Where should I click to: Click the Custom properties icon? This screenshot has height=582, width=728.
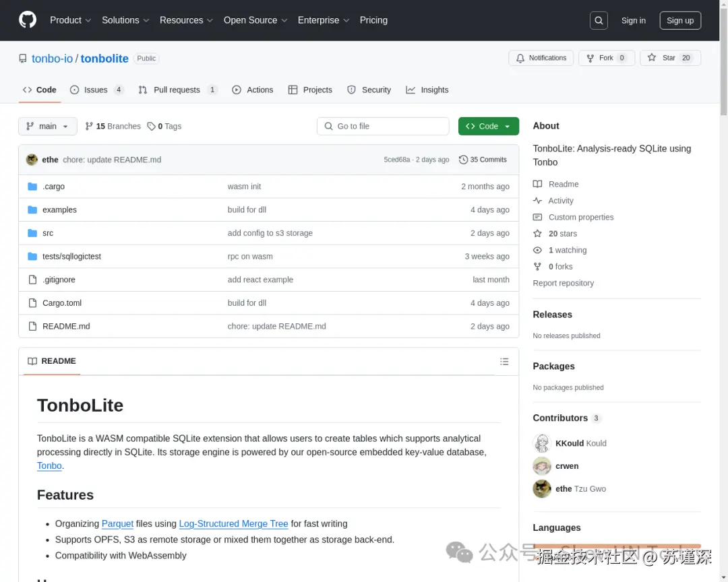point(537,217)
